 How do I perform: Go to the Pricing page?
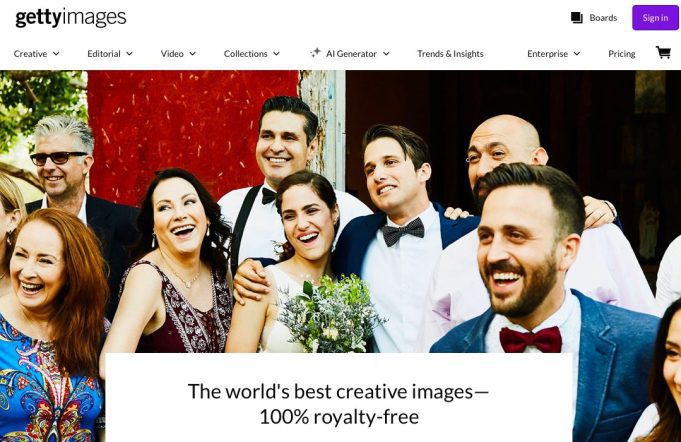tap(621, 54)
